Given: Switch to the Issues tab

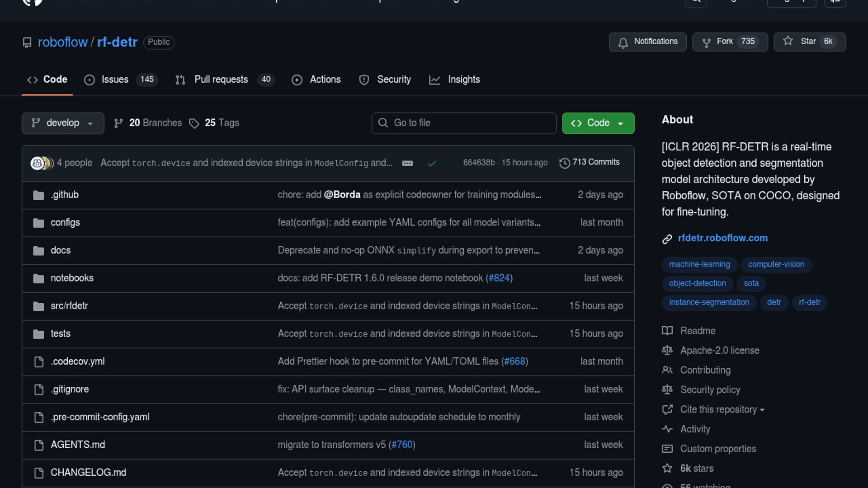Looking at the screenshot, I should pyautogui.click(x=115, y=80).
